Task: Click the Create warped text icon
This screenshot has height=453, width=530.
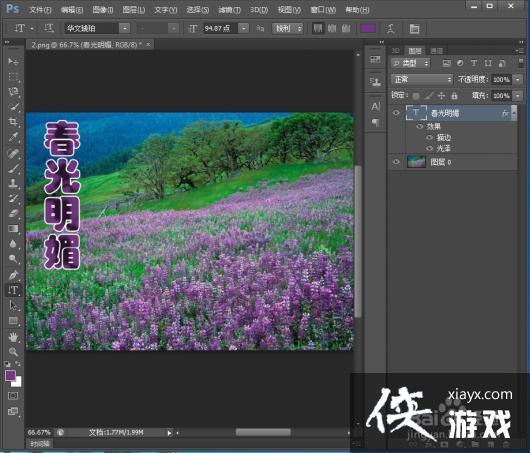Action: point(391,29)
